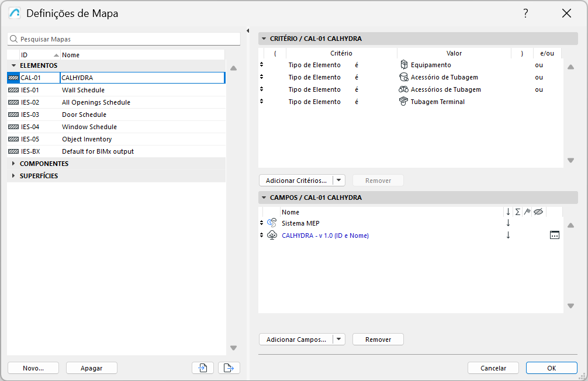Expand the COMPONENTES group
This screenshot has width=588, height=381.
(x=13, y=164)
